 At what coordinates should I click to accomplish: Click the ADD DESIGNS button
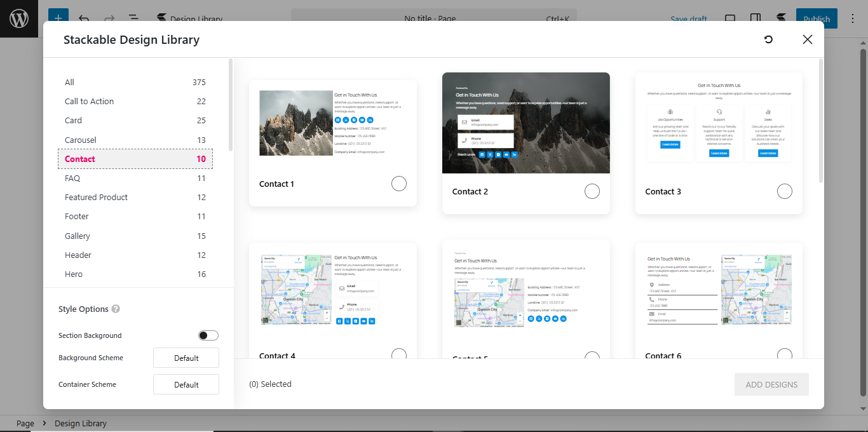[x=771, y=384]
